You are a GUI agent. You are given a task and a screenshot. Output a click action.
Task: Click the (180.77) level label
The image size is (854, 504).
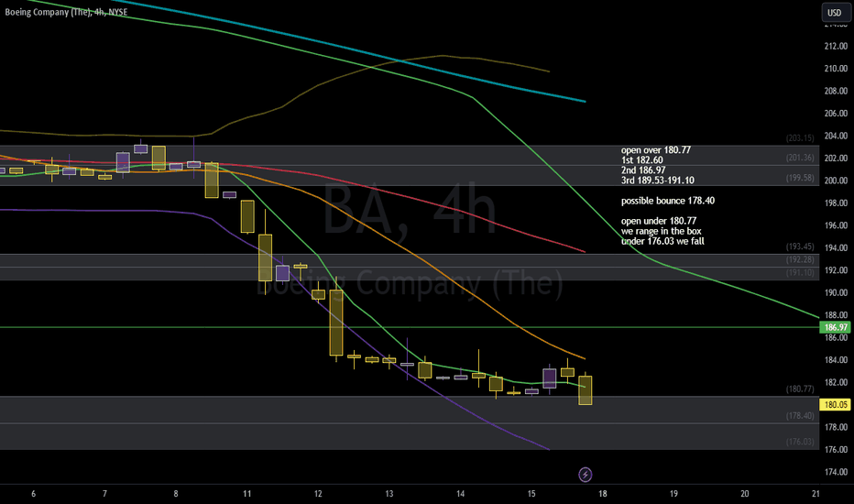point(800,389)
